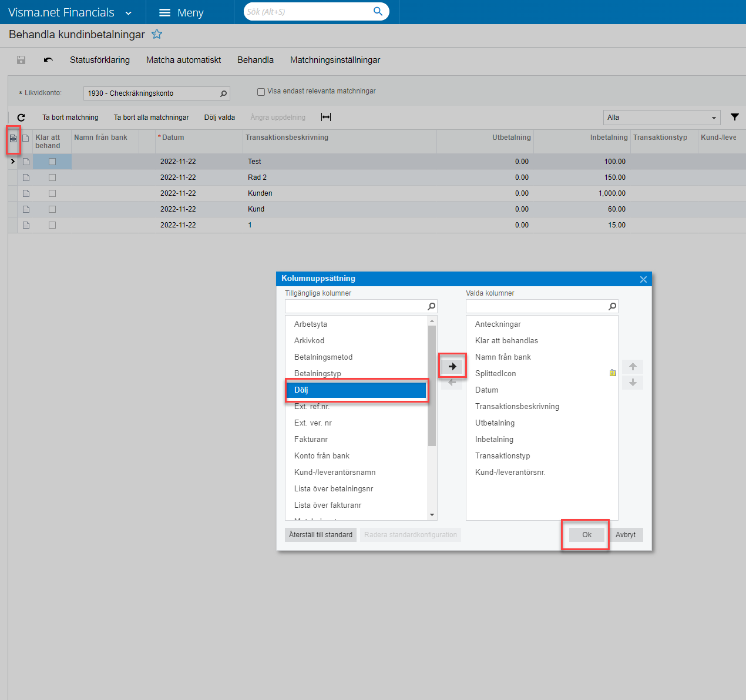Viewport: 746px width, 700px height.
Task: Click the fit-to-width columns icon
Action: [x=326, y=118]
